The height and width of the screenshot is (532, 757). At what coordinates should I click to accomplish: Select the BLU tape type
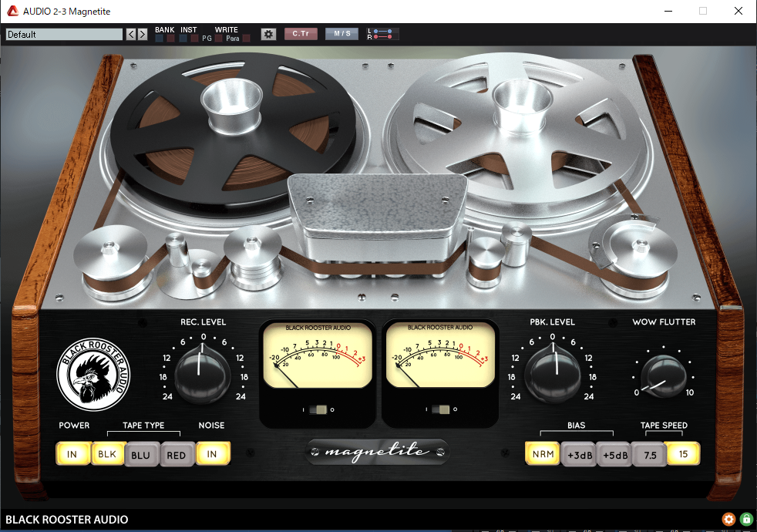(x=141, y=455)
